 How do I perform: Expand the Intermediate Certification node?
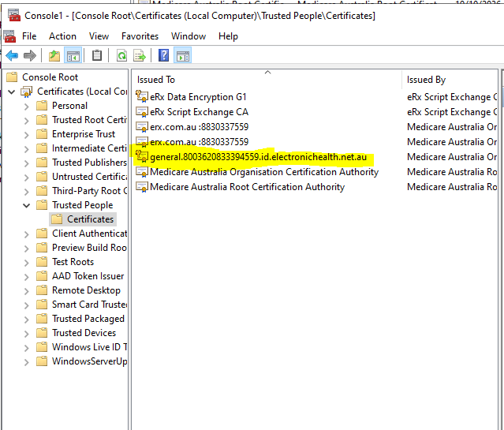(26, 148)
